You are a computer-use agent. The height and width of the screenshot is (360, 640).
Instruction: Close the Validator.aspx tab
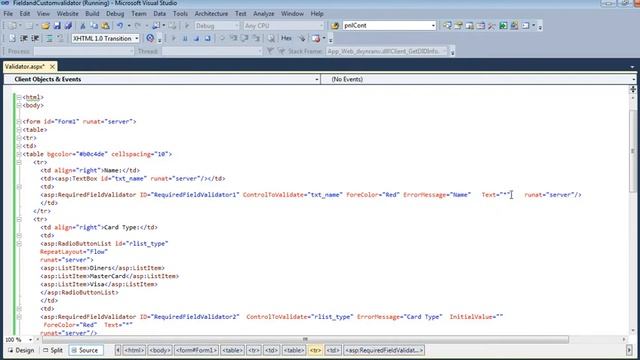pos(52,66)
